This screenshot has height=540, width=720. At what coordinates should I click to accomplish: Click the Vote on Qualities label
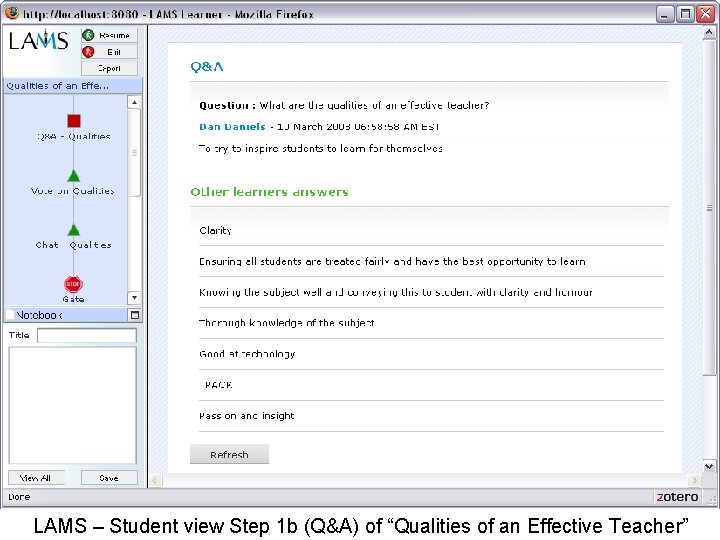(x=73, y=191)
